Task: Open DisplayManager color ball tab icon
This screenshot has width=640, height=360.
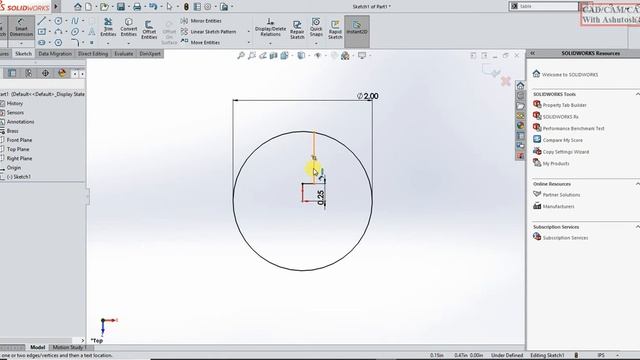Action: 62,73
